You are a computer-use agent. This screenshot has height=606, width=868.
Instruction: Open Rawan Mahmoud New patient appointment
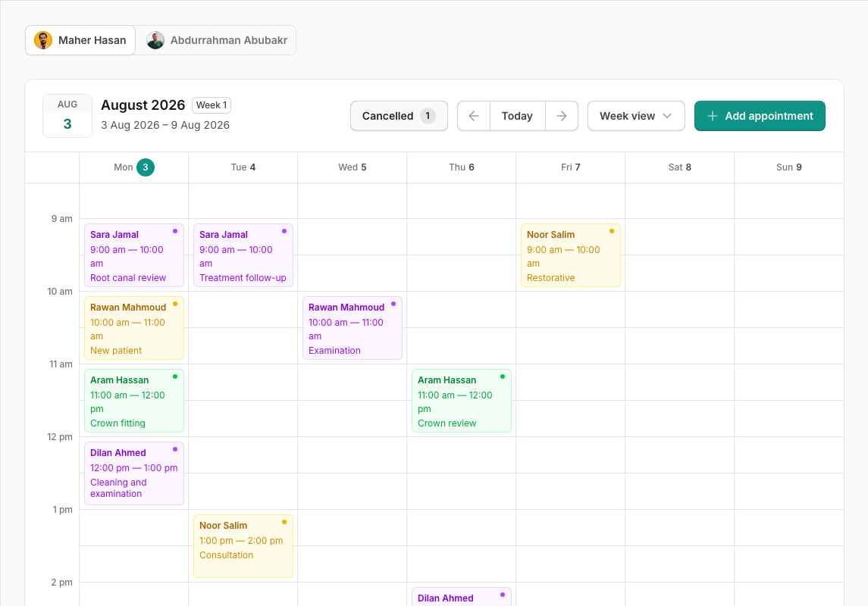point(134,328)
